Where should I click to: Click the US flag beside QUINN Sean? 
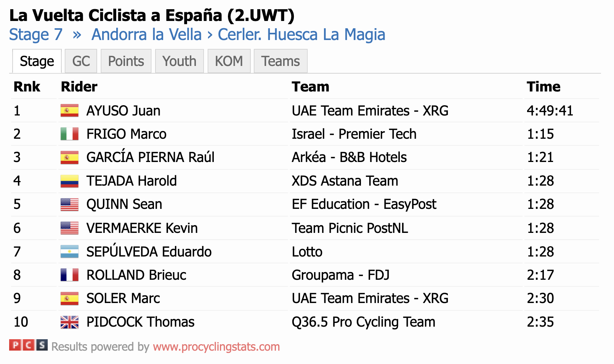[69, 204]
